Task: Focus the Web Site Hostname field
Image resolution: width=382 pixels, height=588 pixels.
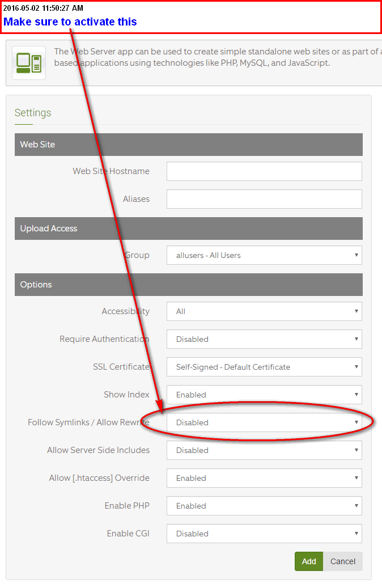Action: click(x=264, y=171)
